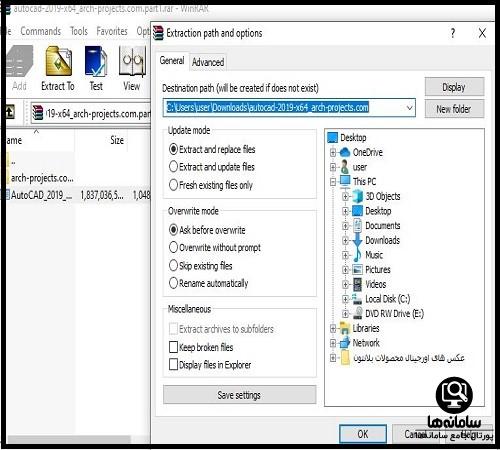Expand the 3D Objects tree node
Screen dimensions: 500x450
point(345,196)
